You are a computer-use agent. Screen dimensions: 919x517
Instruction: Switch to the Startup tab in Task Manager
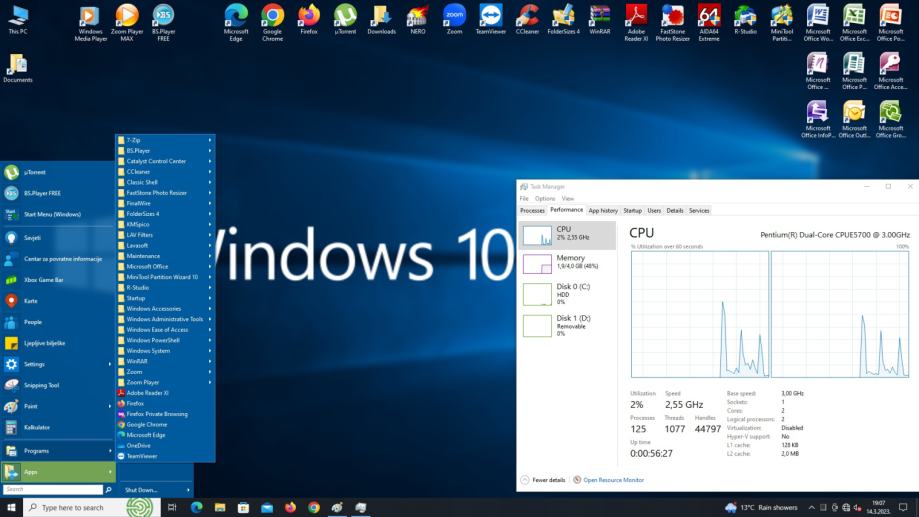(632, 210)
